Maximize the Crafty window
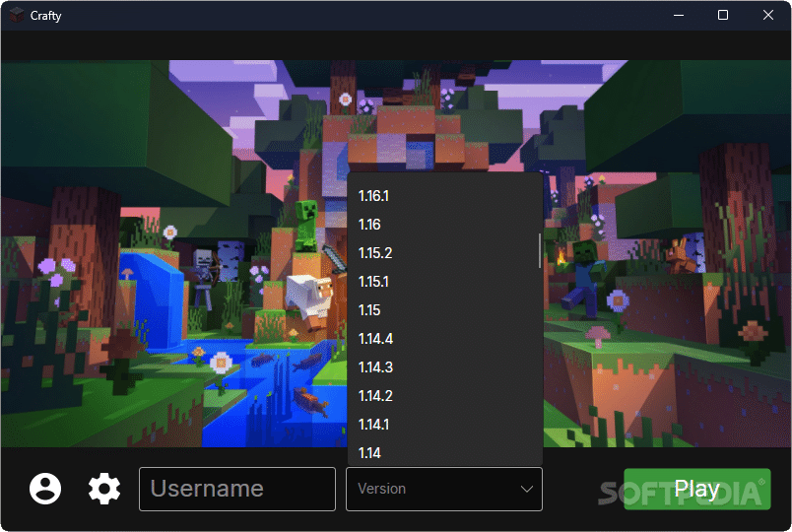The height and width of the screenshot is (532, 792). pos(723,15)
